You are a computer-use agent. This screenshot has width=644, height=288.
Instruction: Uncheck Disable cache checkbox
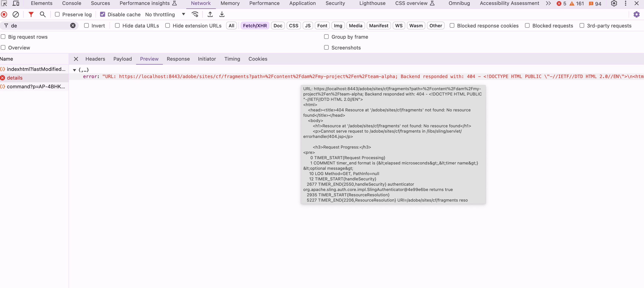pos(103,15)
